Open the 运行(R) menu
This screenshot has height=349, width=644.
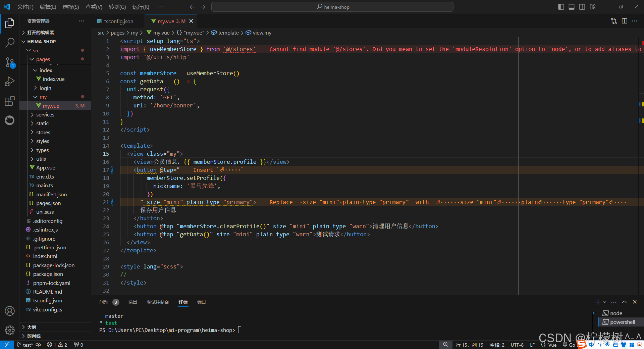tap(141, 7)
